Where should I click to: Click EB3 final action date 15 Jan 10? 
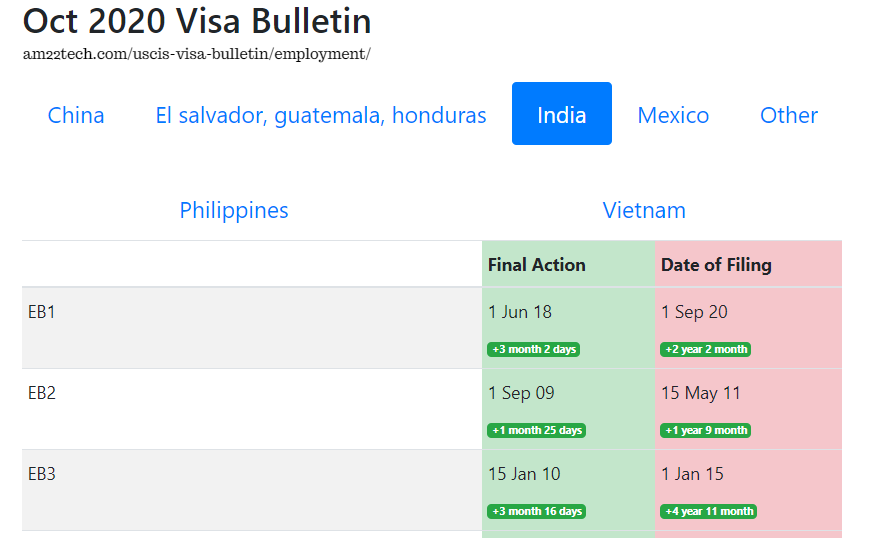pos(524,474)
